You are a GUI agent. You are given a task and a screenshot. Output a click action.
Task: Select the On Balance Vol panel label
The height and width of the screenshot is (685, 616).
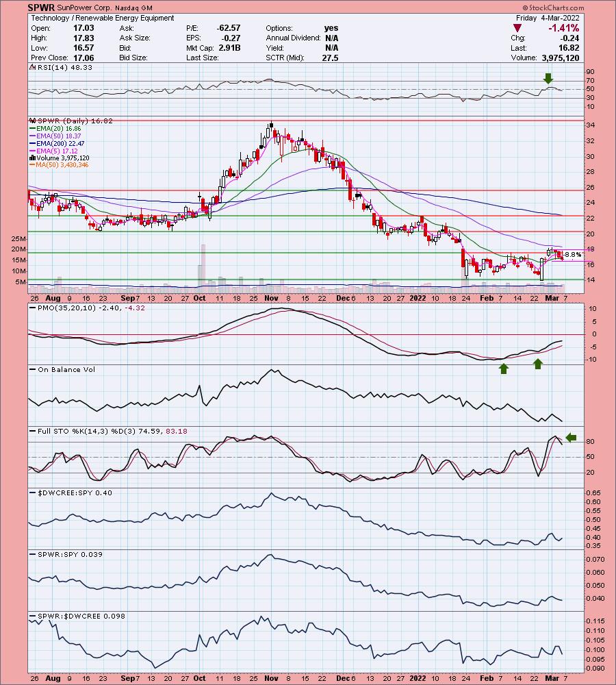(x=62, y=370)
